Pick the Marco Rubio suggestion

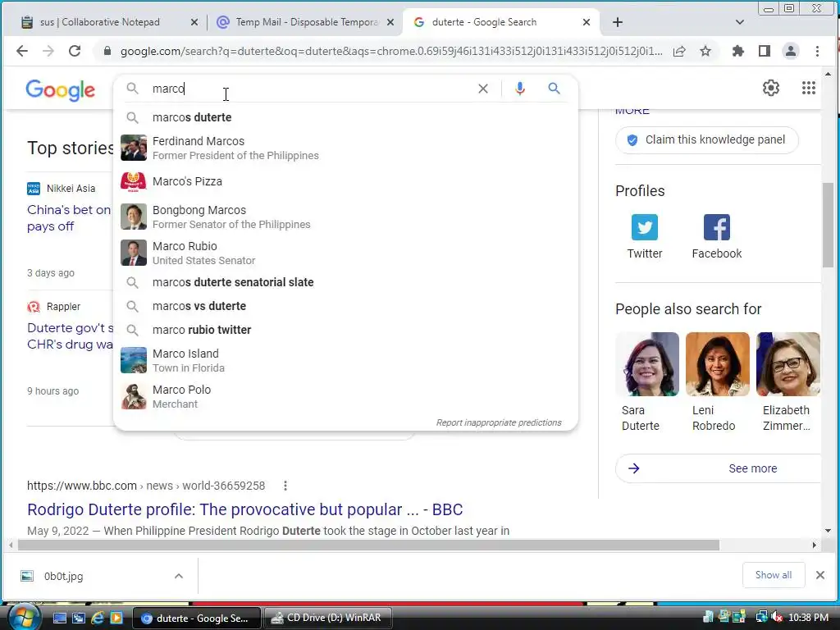click(x=345, y=253)
